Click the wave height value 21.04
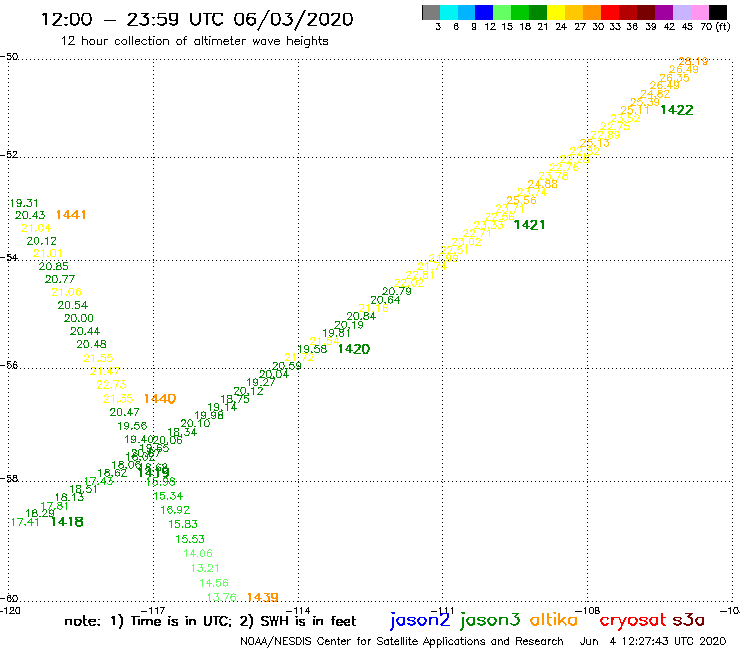 pyautogui.click(x=35, y=228)
